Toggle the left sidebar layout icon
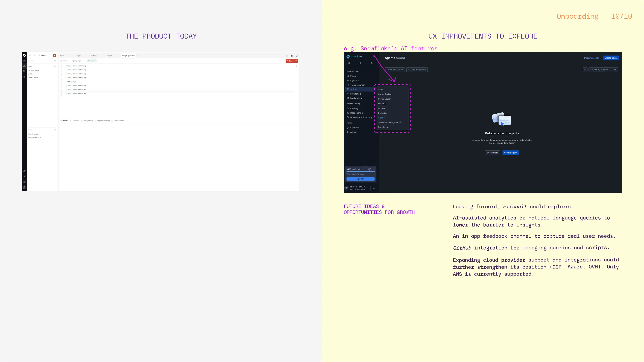644x362 pixels. point(292,56)
